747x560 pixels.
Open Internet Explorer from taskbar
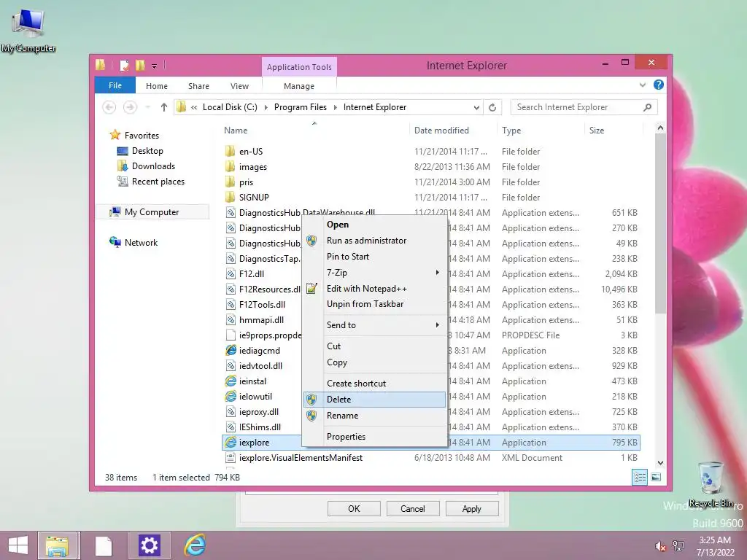195,545
